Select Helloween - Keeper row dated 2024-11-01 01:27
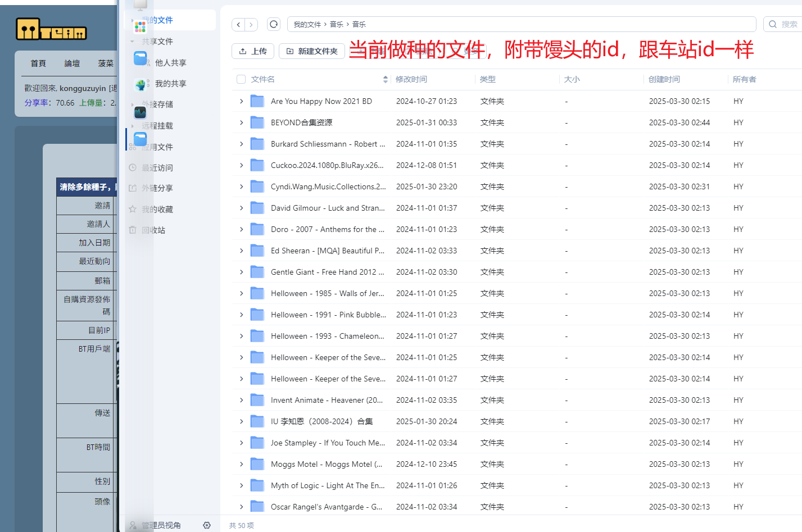802x532 pixels. (x=516, y=379)
